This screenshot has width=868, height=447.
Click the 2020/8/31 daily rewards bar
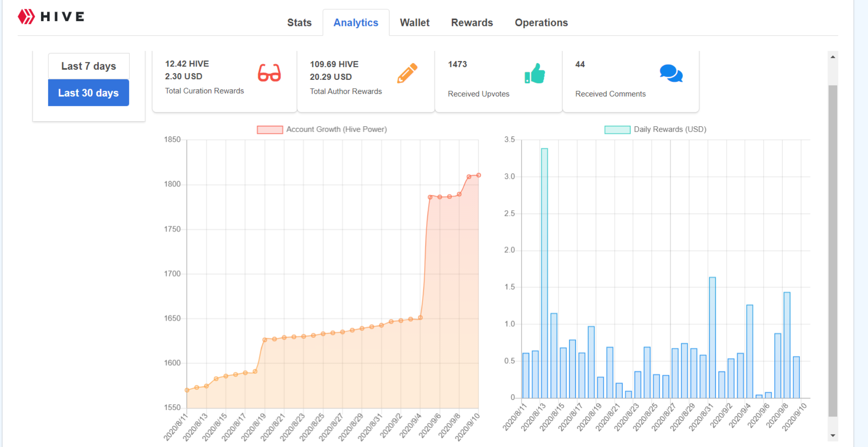(712, 337)
